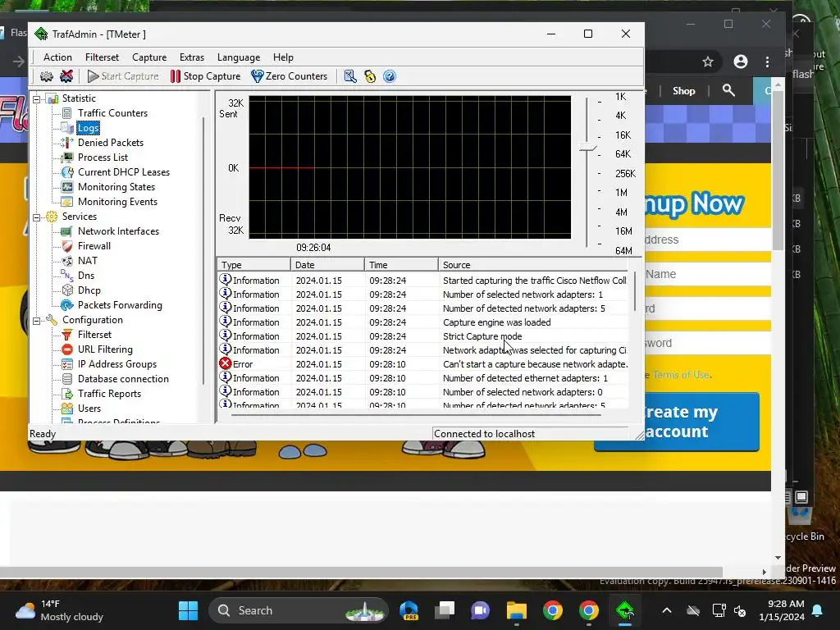Click the NAT icon in tree
The width and height of the screenshot is (840, 630).
pos(67,261)
